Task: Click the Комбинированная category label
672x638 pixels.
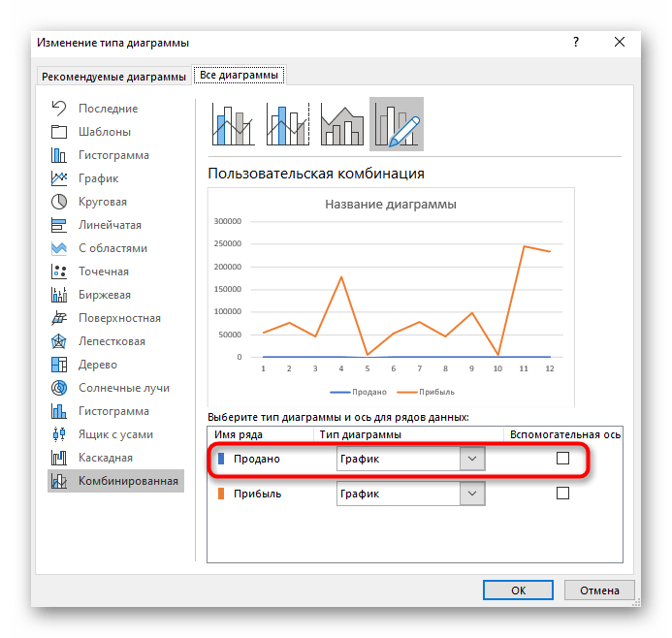Action: tap(128, 481)
